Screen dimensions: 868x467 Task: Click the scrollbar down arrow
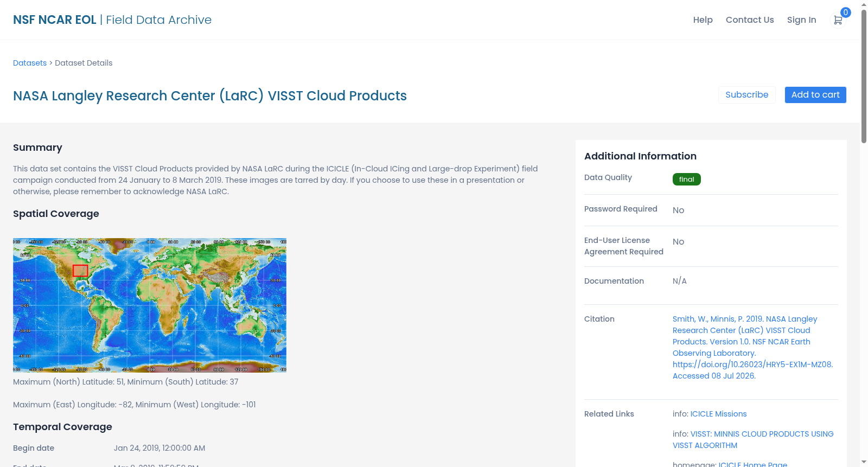point(864,462)
